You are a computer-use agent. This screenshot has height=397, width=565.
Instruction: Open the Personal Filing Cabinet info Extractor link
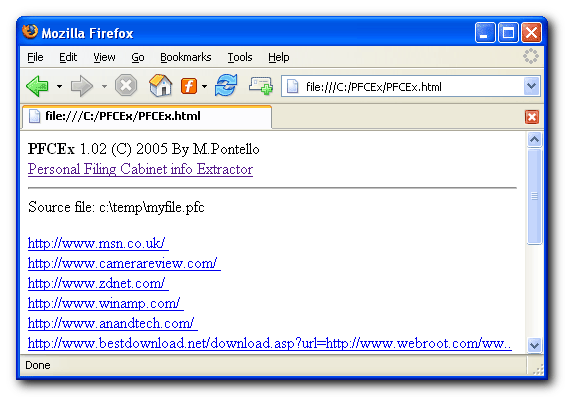140,169
